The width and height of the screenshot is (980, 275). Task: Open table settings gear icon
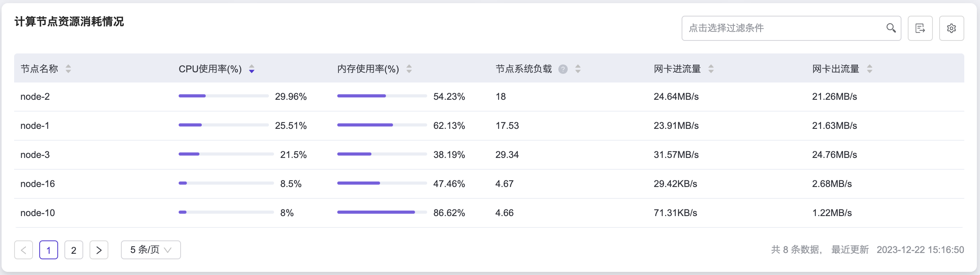click(x=951, y=28)
